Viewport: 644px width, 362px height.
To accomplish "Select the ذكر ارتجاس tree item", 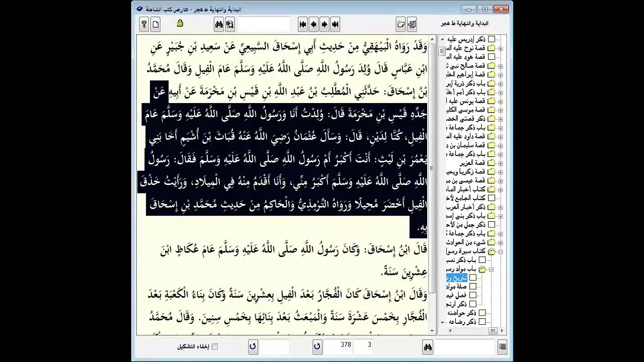I will coord(456,304).
